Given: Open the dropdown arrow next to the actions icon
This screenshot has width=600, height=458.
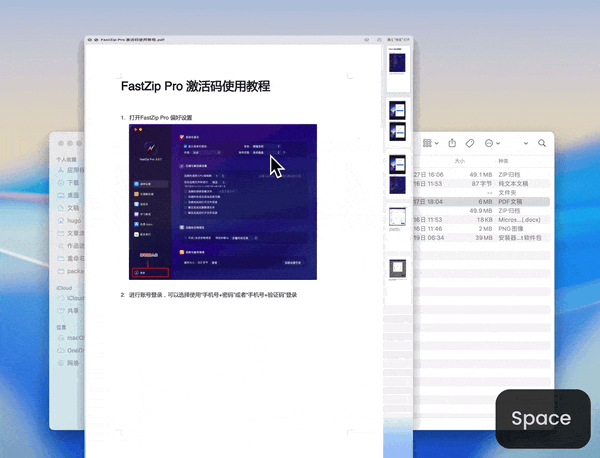Looking at the screenshot, I should coord(498,143).
